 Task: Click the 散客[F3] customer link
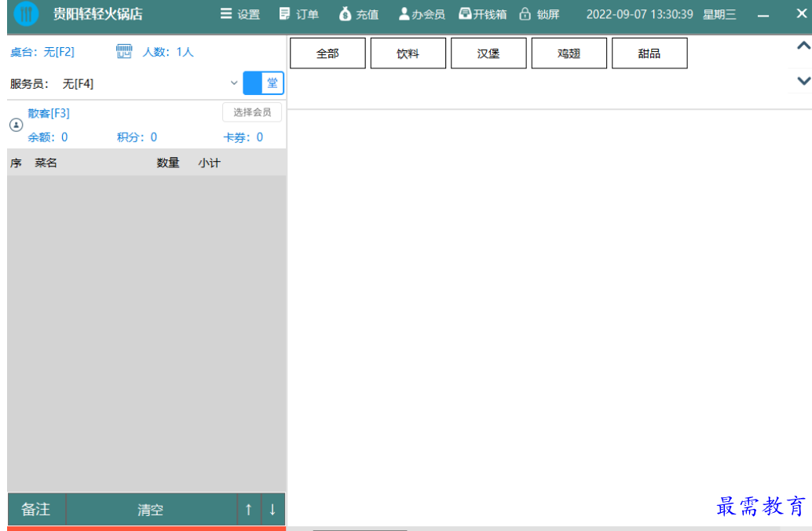click(x=49, y=113)
